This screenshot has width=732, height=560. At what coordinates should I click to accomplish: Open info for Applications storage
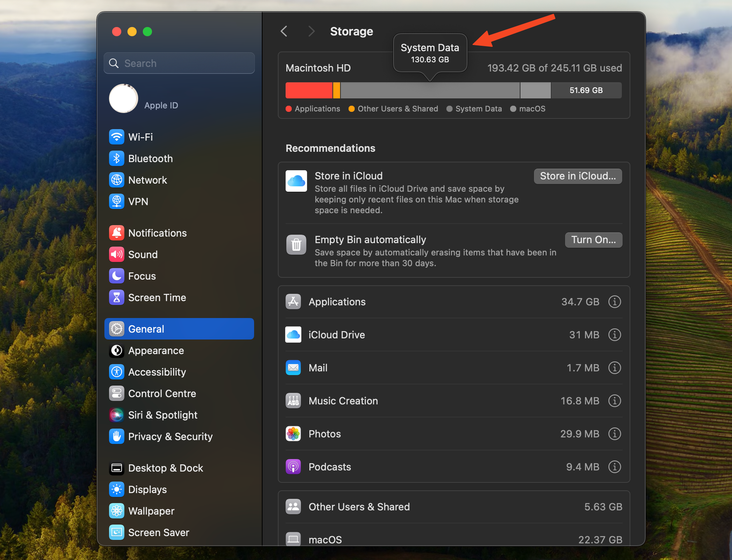coord(614,302)
